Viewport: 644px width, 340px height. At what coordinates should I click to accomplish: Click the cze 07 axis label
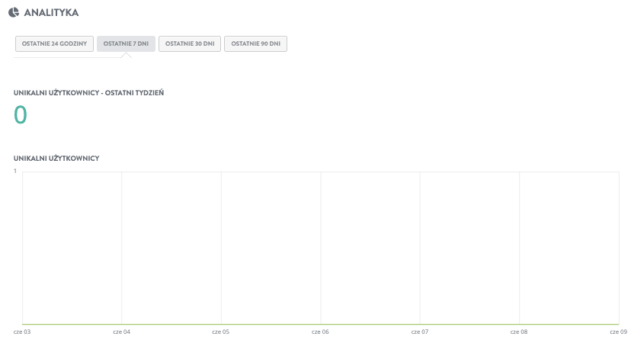pyautogui.click(x=420, y=332)
